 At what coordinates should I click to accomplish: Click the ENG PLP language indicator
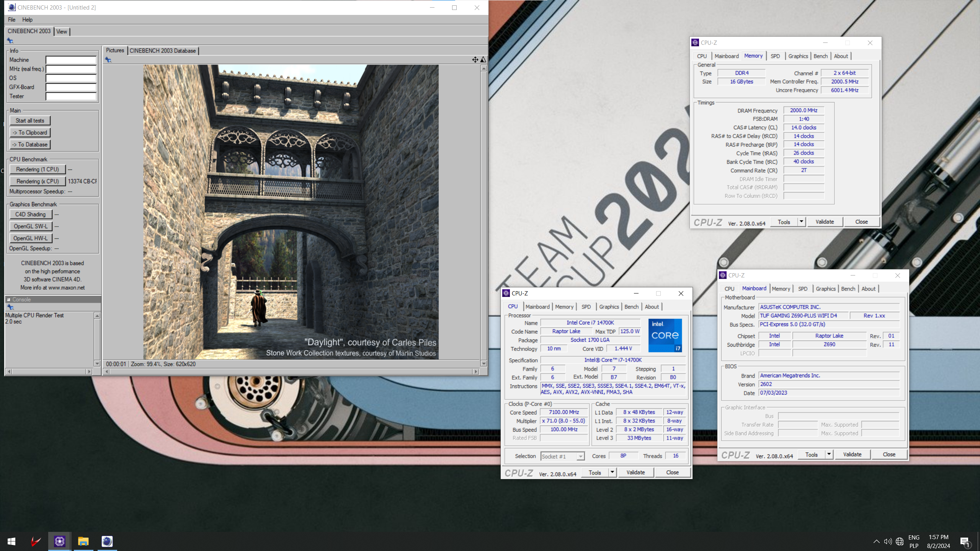[914, 541]
